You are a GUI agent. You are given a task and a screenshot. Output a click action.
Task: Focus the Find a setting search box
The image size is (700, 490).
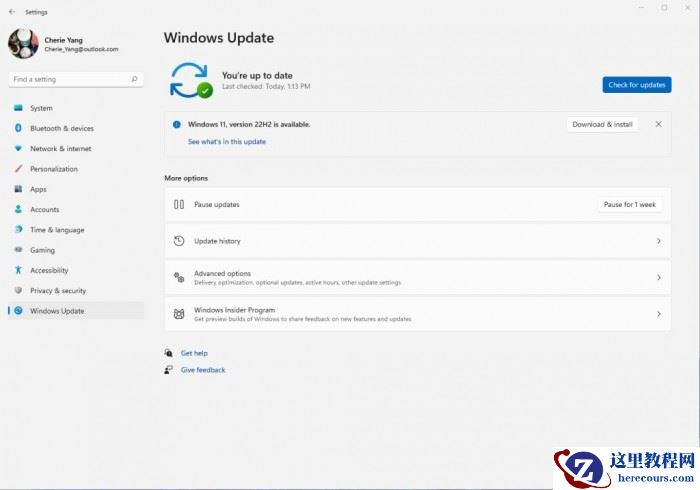(76, 79)
